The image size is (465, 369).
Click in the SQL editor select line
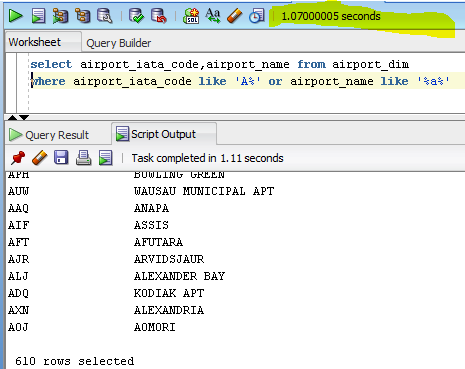point(219,64)
